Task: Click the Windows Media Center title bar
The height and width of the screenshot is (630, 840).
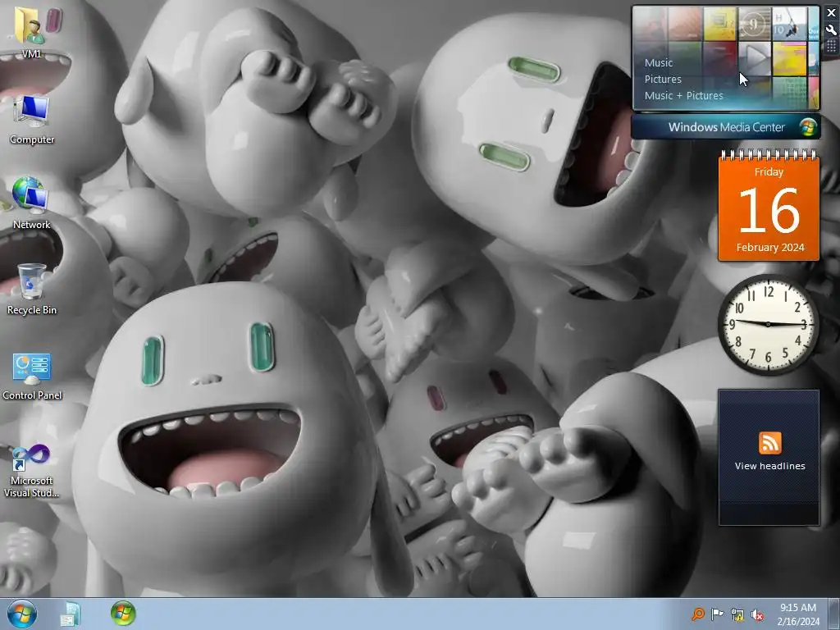Action: [x=725, y=127]
